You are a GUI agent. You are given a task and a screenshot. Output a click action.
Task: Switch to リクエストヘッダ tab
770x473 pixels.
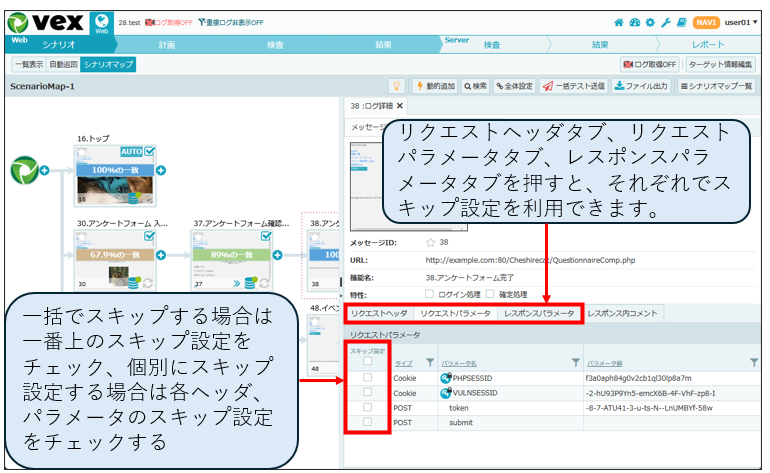point(379,313)
